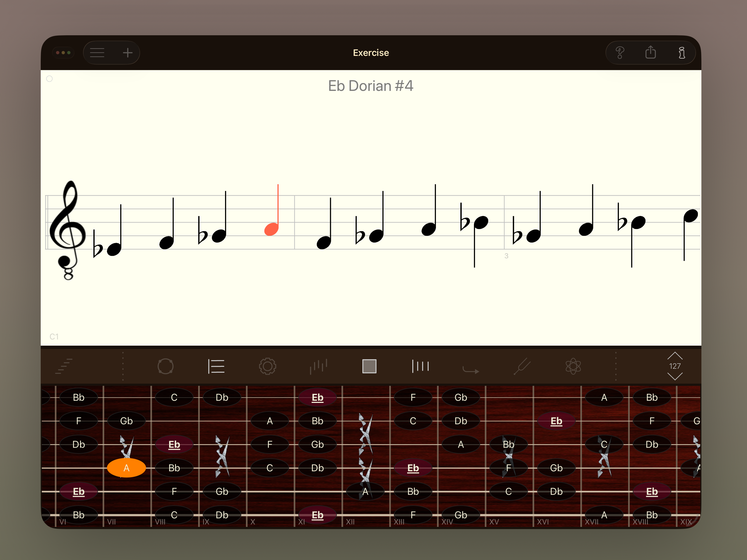
Task: Open the gear settings icon
Action: tap(267, 366)
